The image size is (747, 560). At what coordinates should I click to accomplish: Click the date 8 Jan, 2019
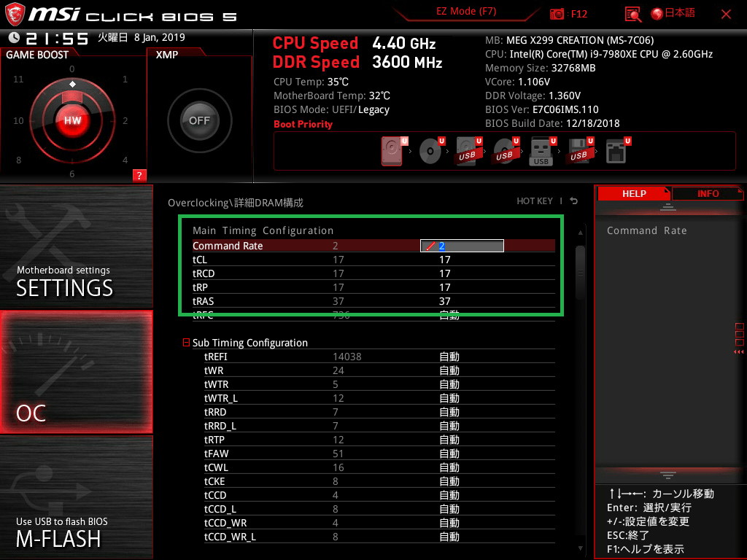(x=160, y=37)
